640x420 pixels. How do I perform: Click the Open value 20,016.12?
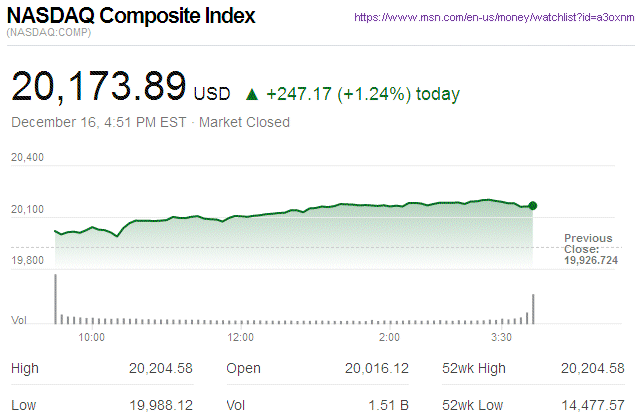click(x=376, y=369)
